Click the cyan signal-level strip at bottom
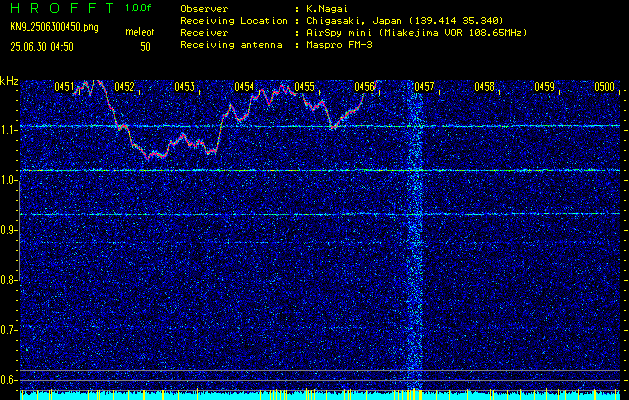Viewport: 629px width, 400px height. point(320,395)
